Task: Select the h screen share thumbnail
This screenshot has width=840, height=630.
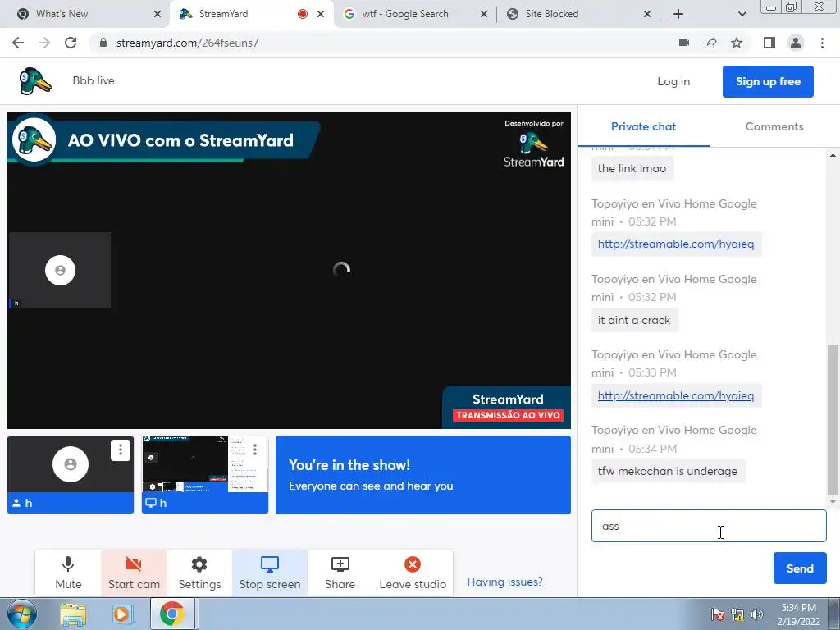Action: click(x=204, y=475)
